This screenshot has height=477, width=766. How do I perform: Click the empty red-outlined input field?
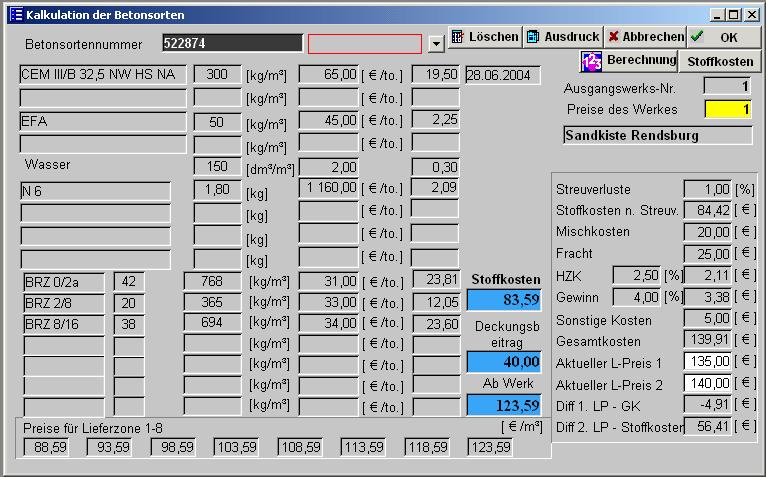364,44
